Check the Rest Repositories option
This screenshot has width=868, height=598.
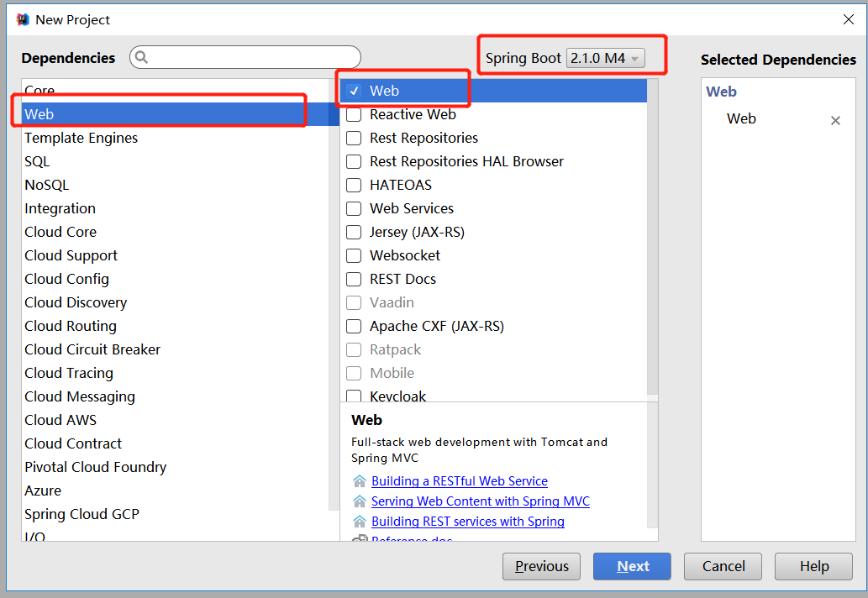[x=354, y=138]
